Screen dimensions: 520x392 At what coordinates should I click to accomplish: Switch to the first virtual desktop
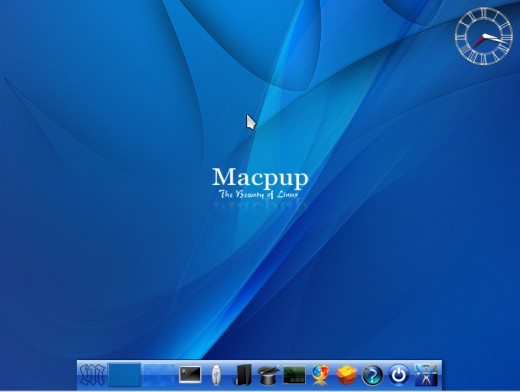click(124, 375)
